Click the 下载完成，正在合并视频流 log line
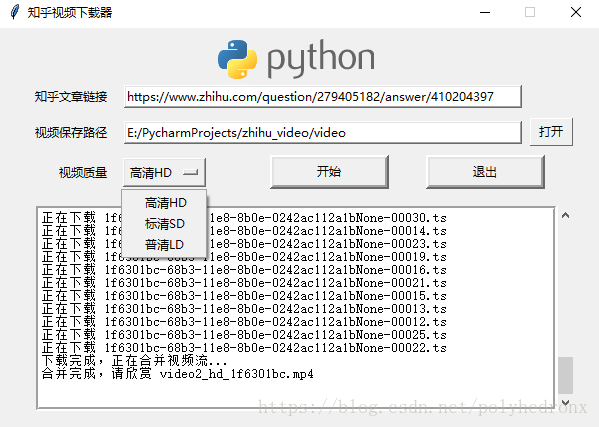Viewport: 599px width, 427px height. click(x=134, y=361)
